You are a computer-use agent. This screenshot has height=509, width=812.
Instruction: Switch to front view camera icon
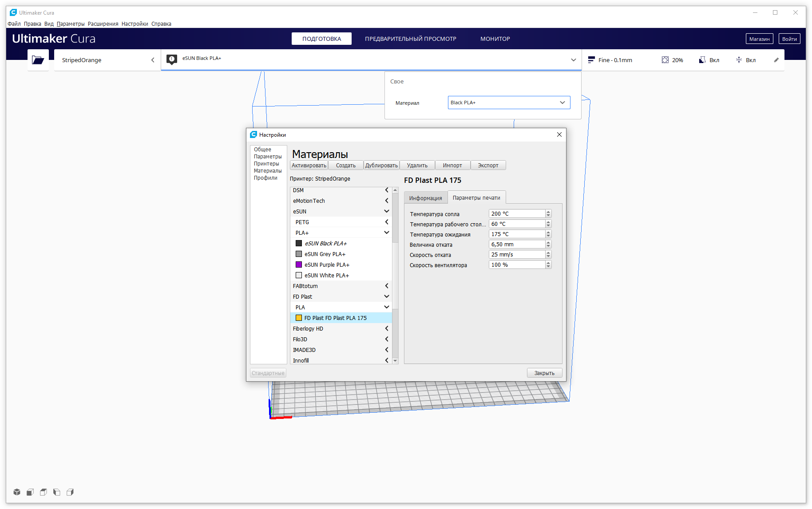pos(30,492)
